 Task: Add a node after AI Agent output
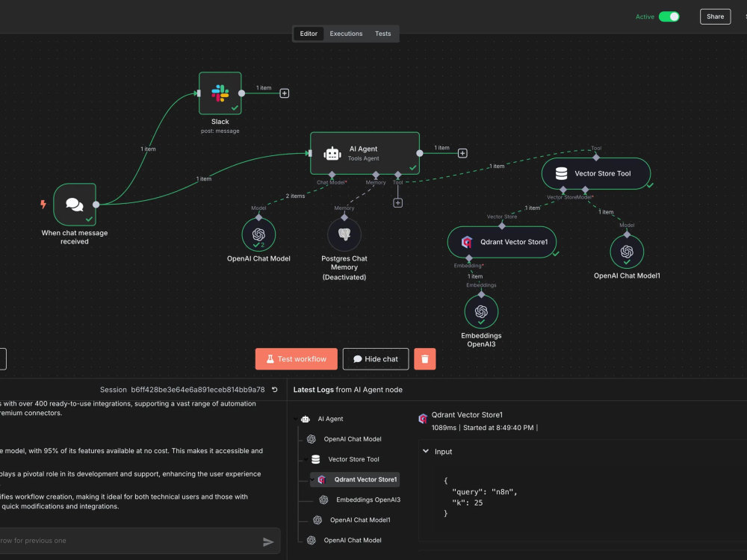click(462, 153)
